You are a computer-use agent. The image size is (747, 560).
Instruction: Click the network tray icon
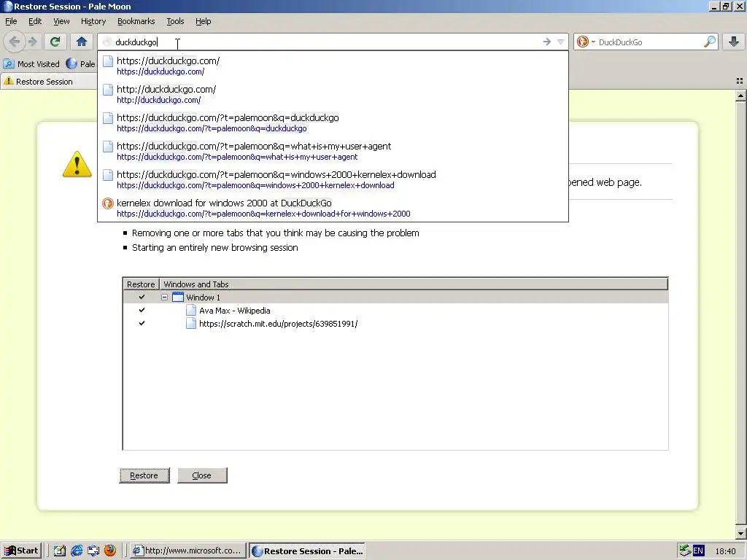[x=685, y=551]
